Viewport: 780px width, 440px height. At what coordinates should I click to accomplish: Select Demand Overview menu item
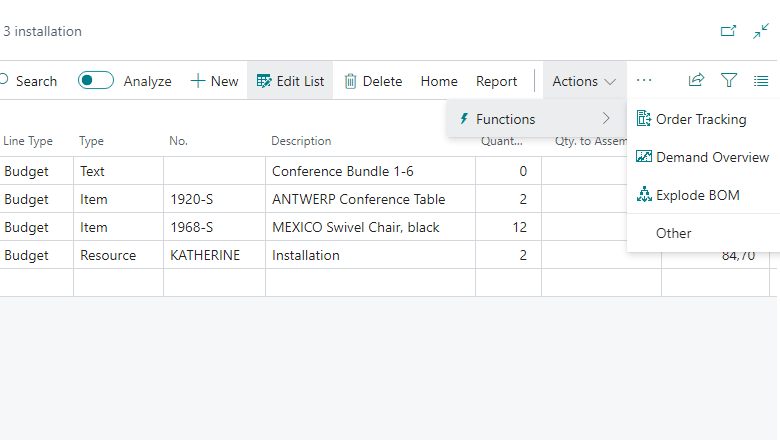[711, 157]
